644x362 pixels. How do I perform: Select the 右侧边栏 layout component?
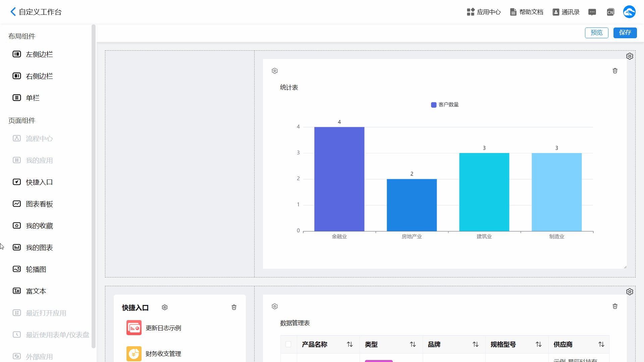33,76
